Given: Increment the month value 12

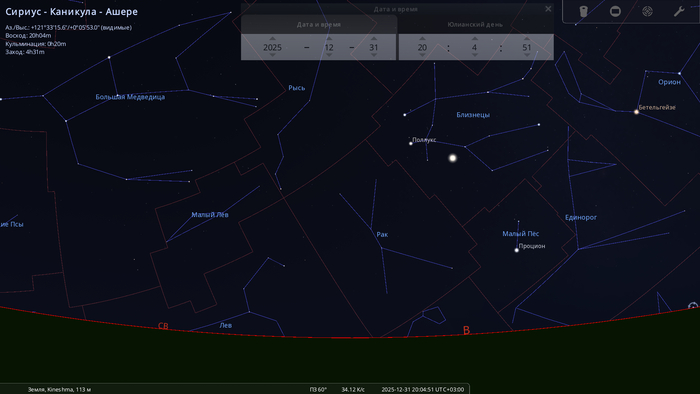Looking at the screenshot, I should [329, 39].
